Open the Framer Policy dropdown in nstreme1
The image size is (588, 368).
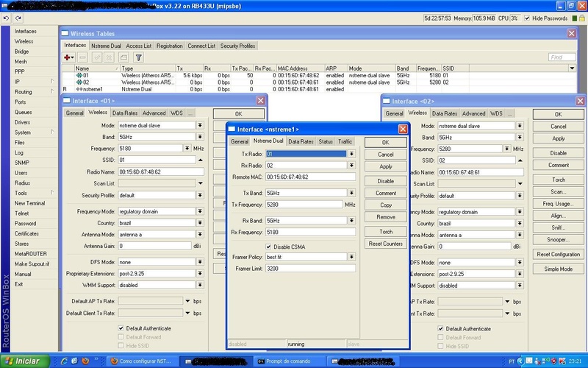coord(351,257)
